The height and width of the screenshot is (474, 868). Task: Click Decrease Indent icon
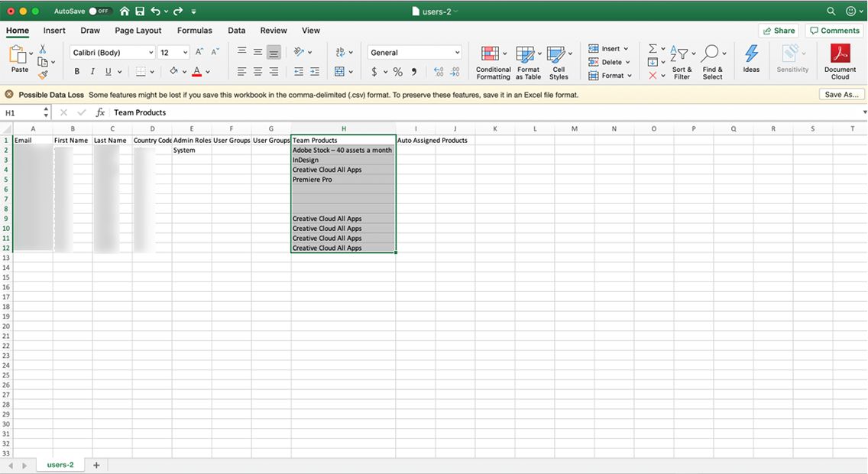click(x=299, y=71)
